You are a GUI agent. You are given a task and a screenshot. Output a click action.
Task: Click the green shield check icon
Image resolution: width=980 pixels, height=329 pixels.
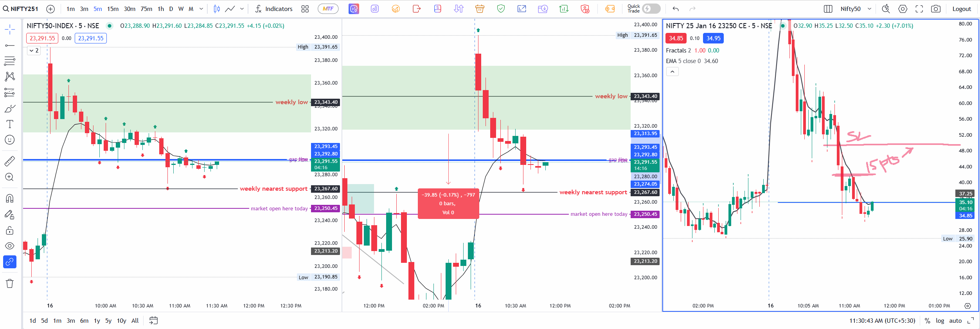click(501, 9)
